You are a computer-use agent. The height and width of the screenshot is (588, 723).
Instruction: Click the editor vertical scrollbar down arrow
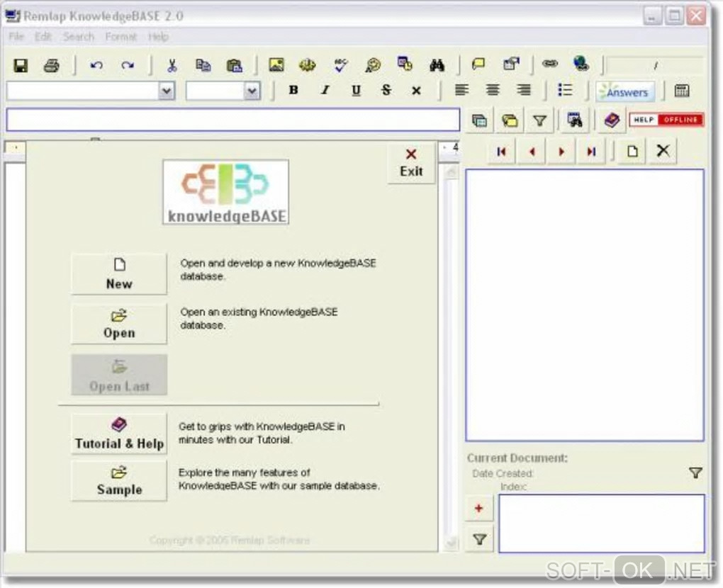(x=451, y=543)
